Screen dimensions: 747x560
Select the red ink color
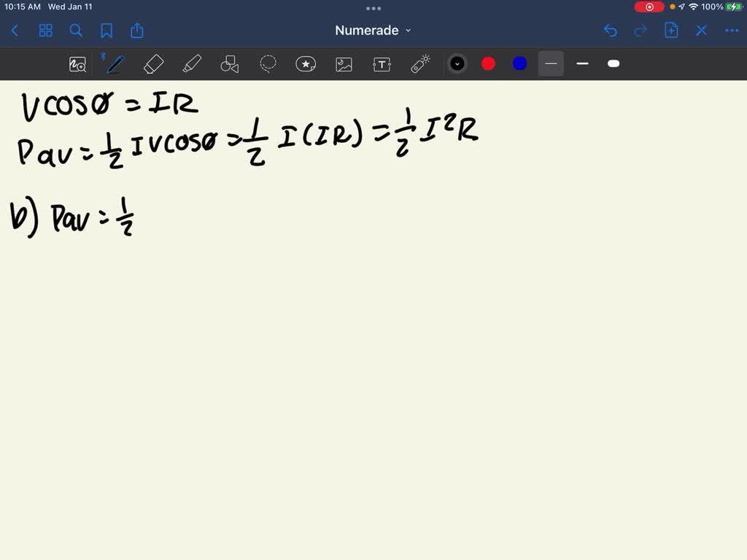pos(488,63)
